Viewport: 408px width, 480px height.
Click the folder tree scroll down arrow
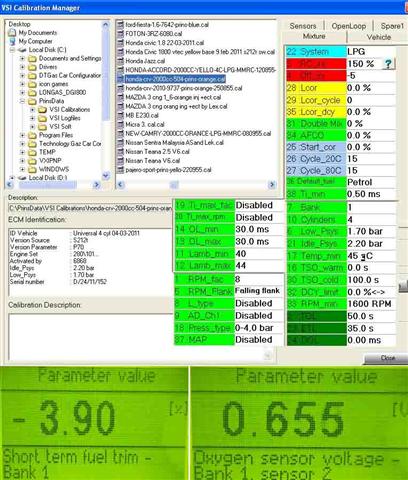click(106, 175)
